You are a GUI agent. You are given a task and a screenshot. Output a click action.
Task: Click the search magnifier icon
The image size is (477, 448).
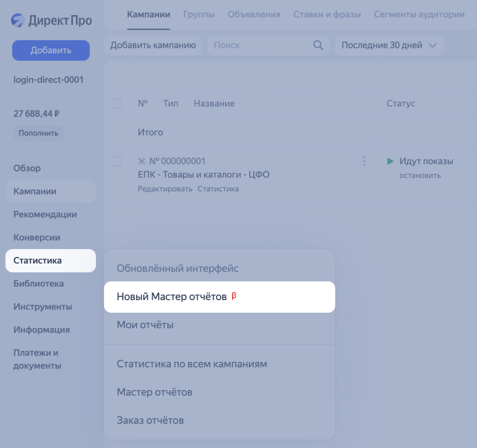318,45
